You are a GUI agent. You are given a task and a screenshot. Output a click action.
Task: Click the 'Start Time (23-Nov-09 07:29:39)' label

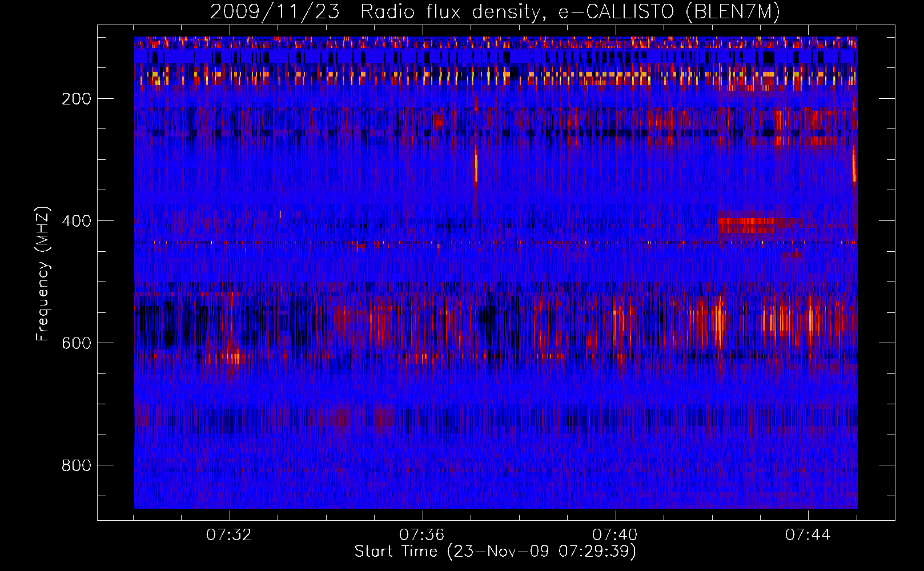(x=495, y=552)
